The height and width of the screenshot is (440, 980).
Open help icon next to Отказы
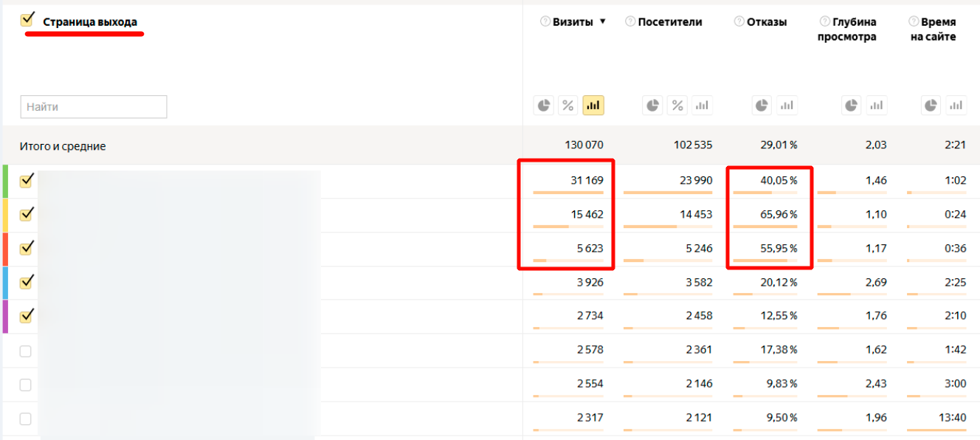point(739,22)
